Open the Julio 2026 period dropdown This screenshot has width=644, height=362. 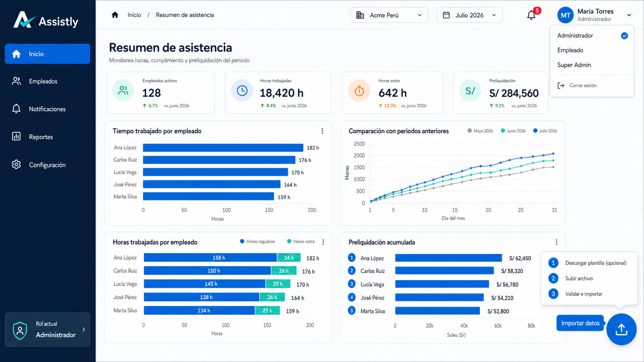(x=470, y=15)
